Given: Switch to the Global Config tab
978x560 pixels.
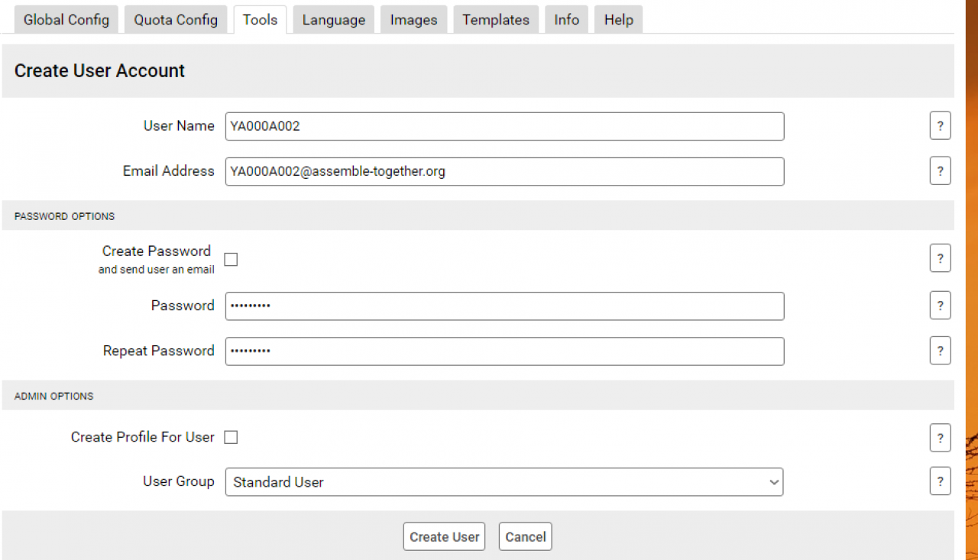Looking at the screenshot, I should pyautogui.click(x=66, y=20).
